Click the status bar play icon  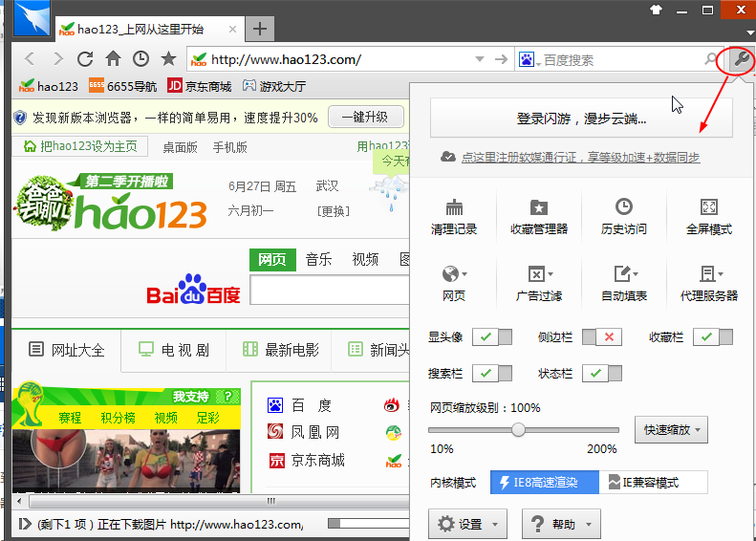click(x=25, y=524)
